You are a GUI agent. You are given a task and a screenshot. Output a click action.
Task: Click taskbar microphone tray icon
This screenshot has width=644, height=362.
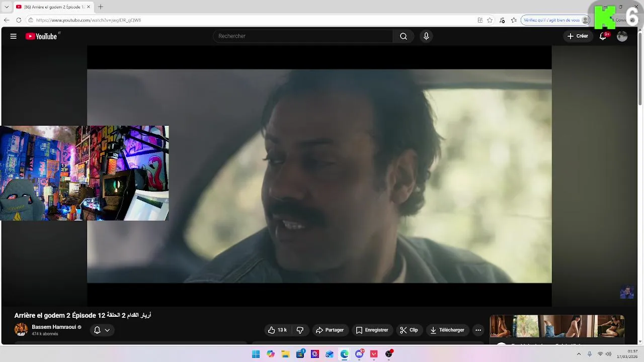[x=590, y=354]
